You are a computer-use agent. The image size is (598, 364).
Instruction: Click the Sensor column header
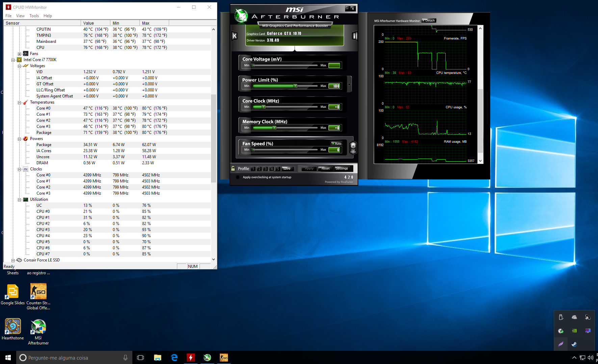point(42,23)
